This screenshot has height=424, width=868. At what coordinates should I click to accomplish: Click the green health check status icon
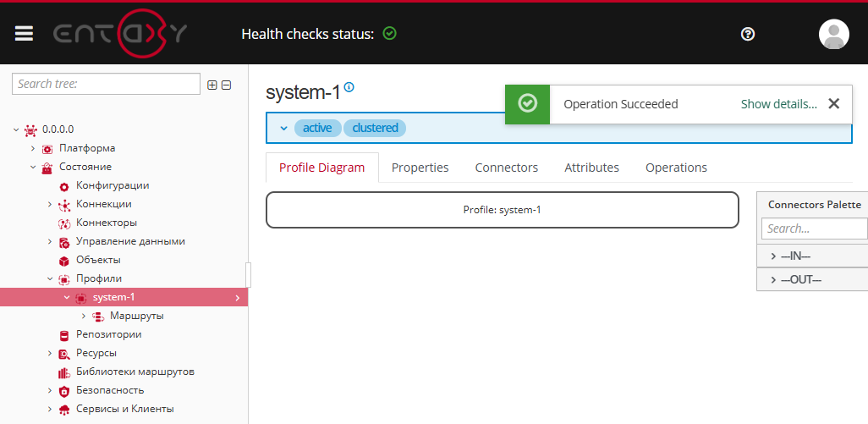[x=389, y=34]
